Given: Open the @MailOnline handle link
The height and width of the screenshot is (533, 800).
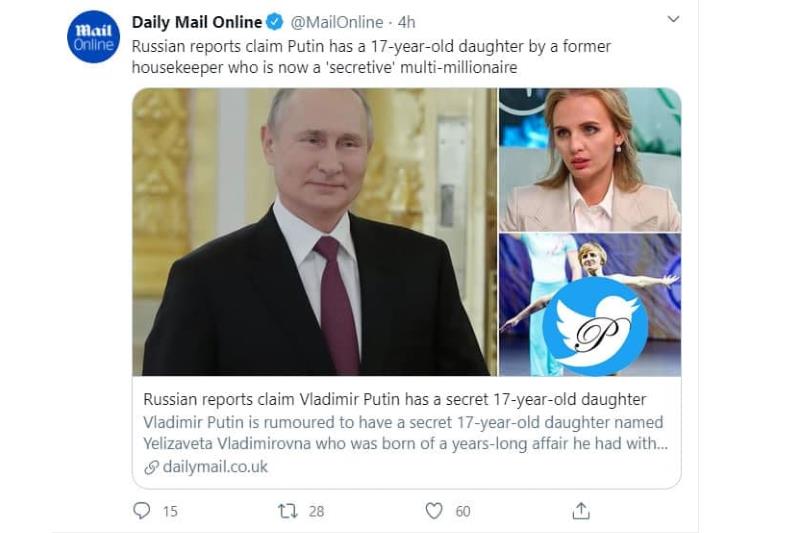Looking at the screenshot, I should (337, 22).
